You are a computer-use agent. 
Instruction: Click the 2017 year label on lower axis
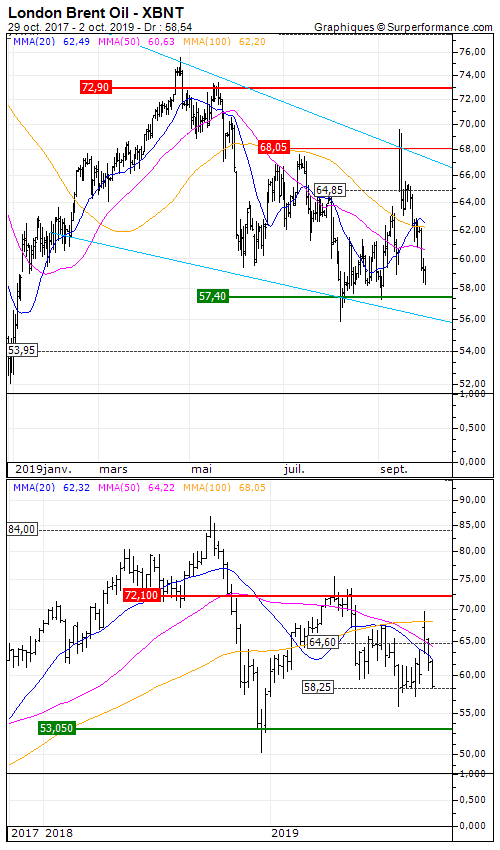click(x=25, y=833)
